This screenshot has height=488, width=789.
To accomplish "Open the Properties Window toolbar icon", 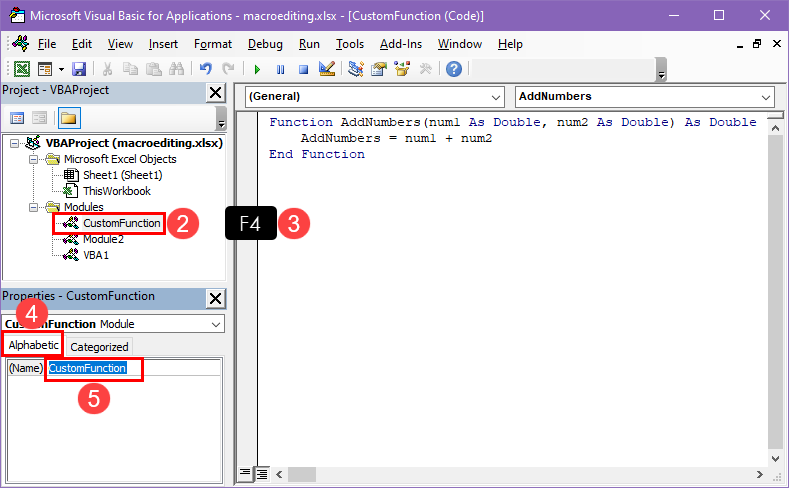I will click(379, 69).
